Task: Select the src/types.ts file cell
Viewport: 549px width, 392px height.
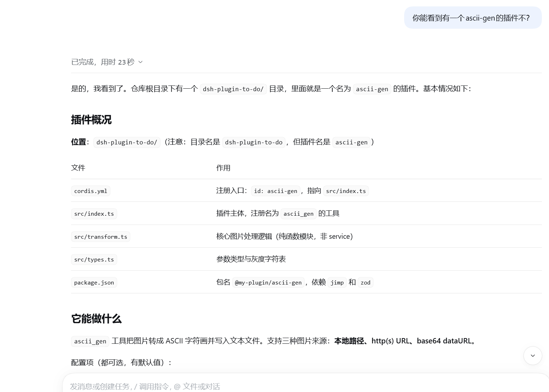Action: (94, 259)
